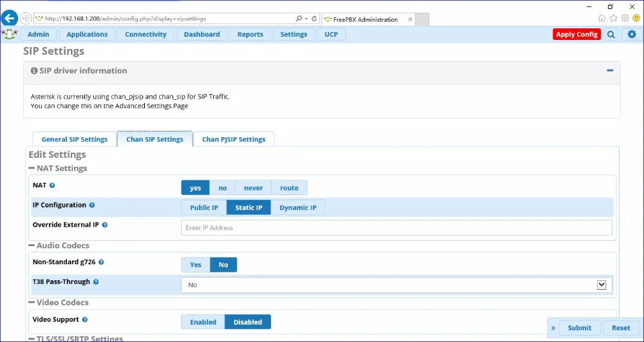Set Non-Standard g726 to Yes
Viewport: 644px width, 342px height.
196,265
